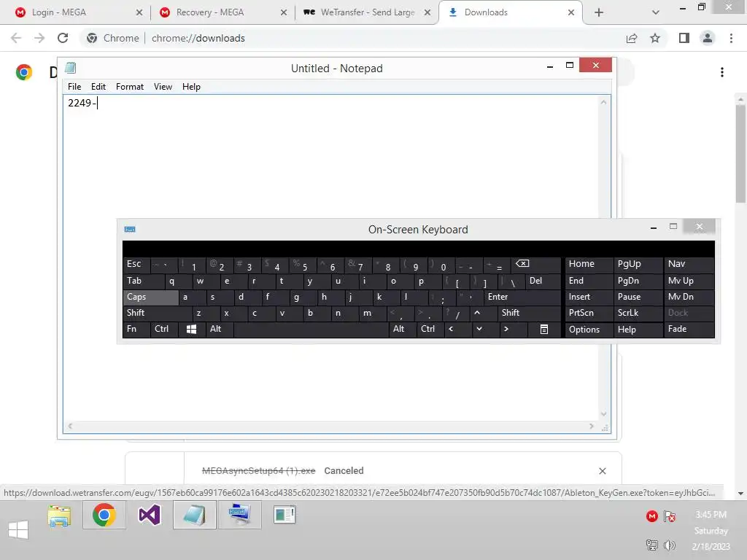Viewport: 747px width, 560px height.
Task: Open Chrome side panel icon
Action: pos(684,38)
